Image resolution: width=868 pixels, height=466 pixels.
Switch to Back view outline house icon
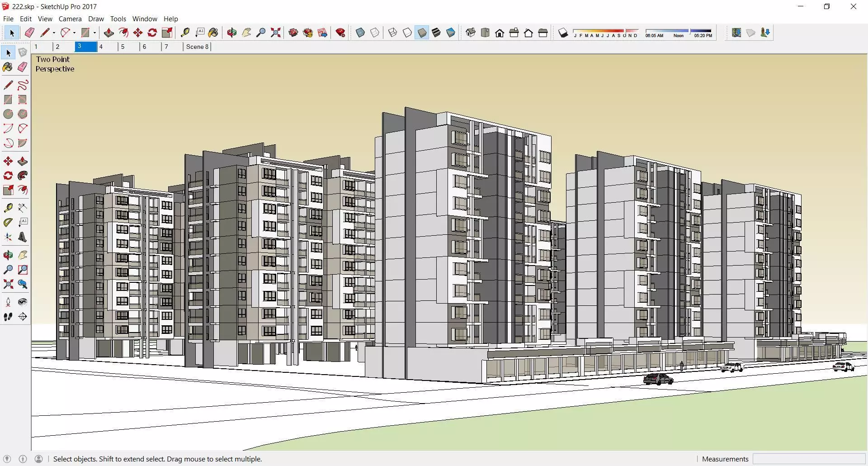pos(528,33)
